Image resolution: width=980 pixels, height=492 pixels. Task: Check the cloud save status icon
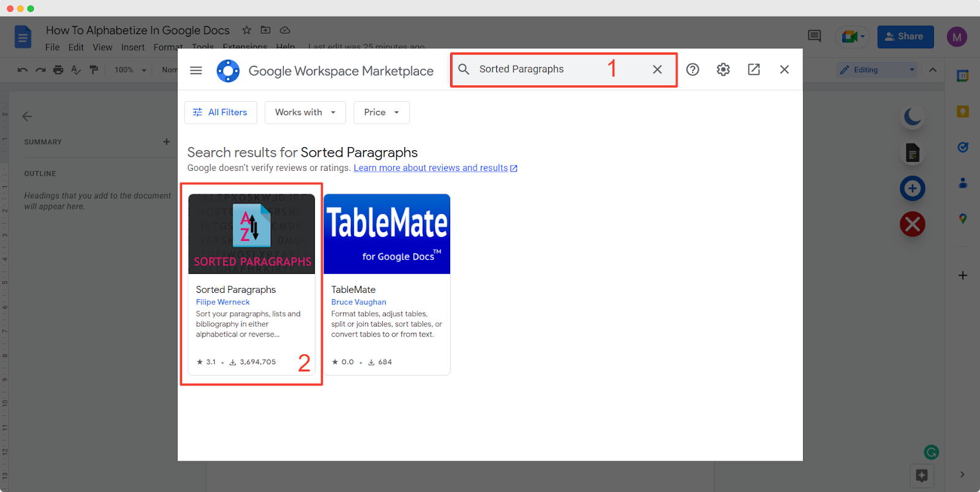tap(285, 30)
